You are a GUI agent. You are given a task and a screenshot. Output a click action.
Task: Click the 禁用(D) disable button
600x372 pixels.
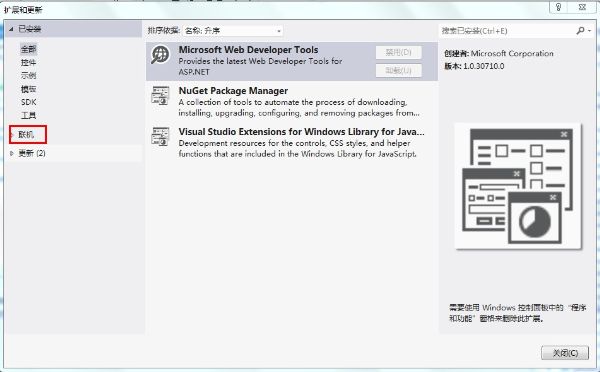pyautogui.click(x=398, y=52)
